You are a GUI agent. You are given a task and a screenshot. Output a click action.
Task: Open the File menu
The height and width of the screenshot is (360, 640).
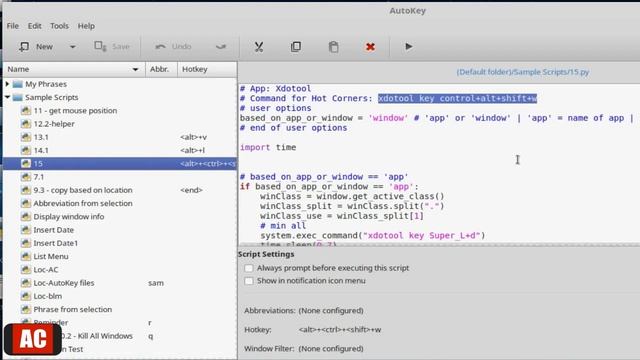click(x=13, y=26)
